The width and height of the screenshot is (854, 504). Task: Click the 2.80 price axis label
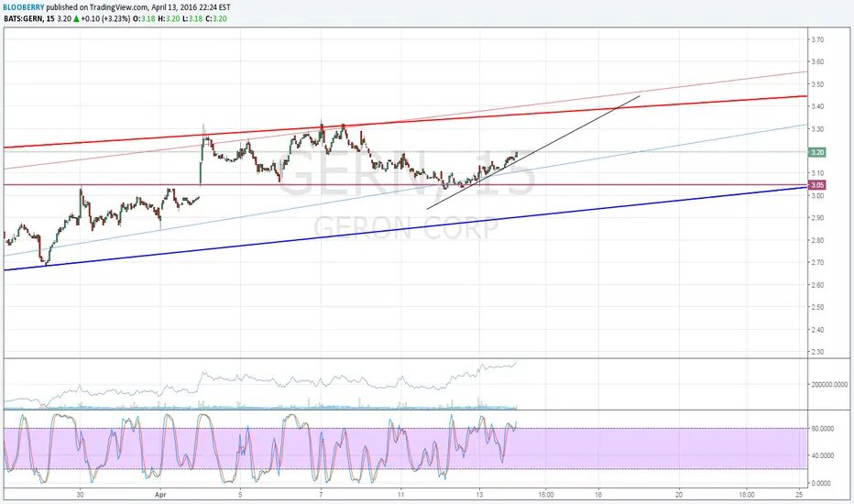point(817,240)
